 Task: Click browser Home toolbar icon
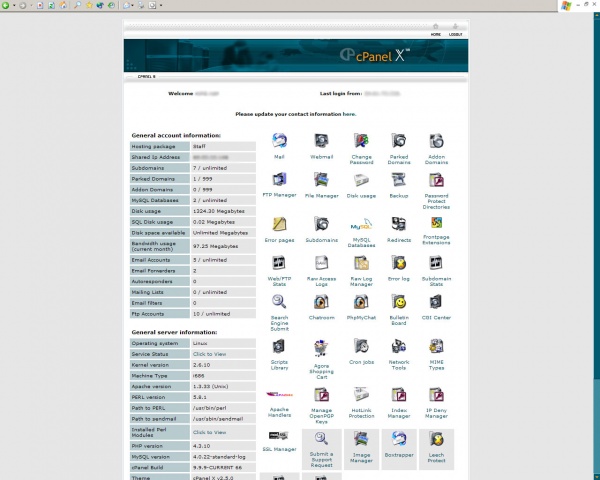(x=63, y=5)
